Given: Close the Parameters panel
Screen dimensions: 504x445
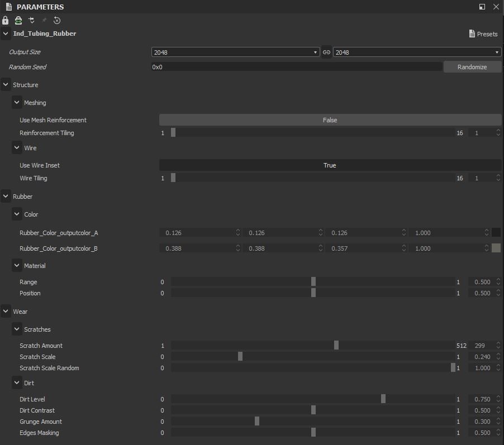Looking at the screenshot, I should click(x=496, y=7).
